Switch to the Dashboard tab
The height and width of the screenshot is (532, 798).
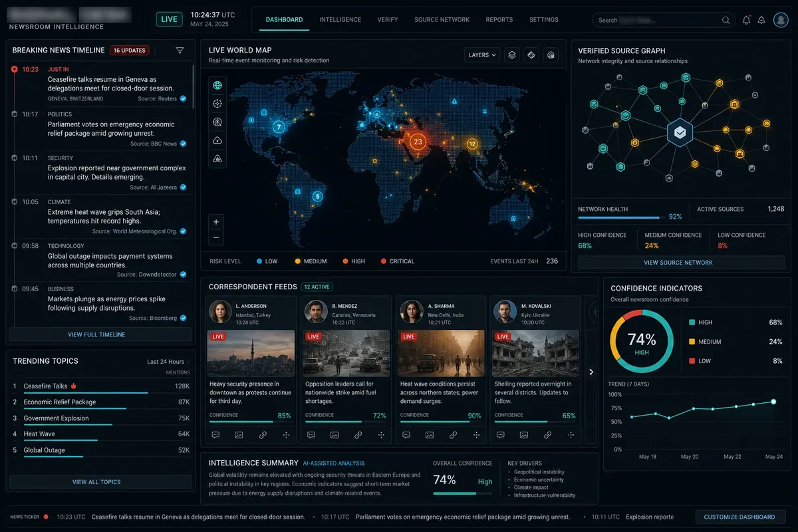(284, 20)
